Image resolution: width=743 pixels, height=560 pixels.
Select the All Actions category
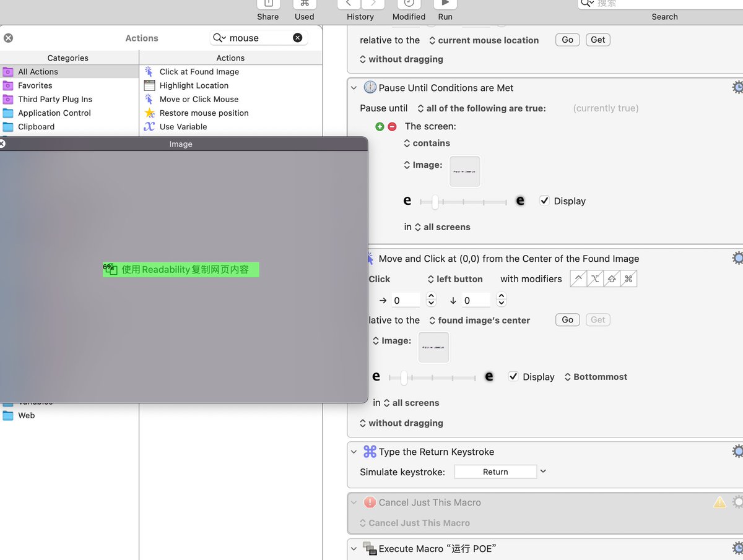tap(69, 72)
